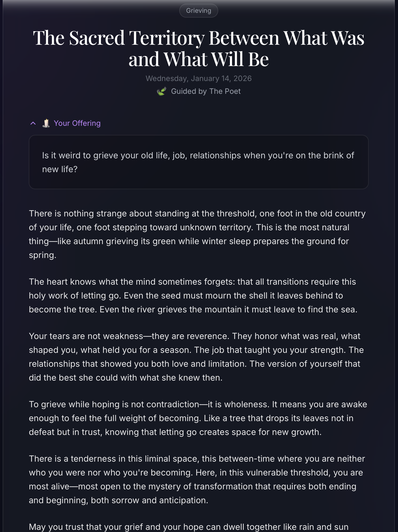Click the Grieving tag at the top
The image size is (398, 532).
tap(198, 10)
